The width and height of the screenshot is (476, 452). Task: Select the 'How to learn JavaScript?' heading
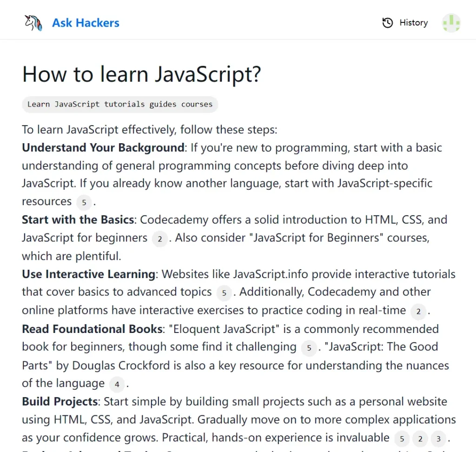click(x=142, y=74)
